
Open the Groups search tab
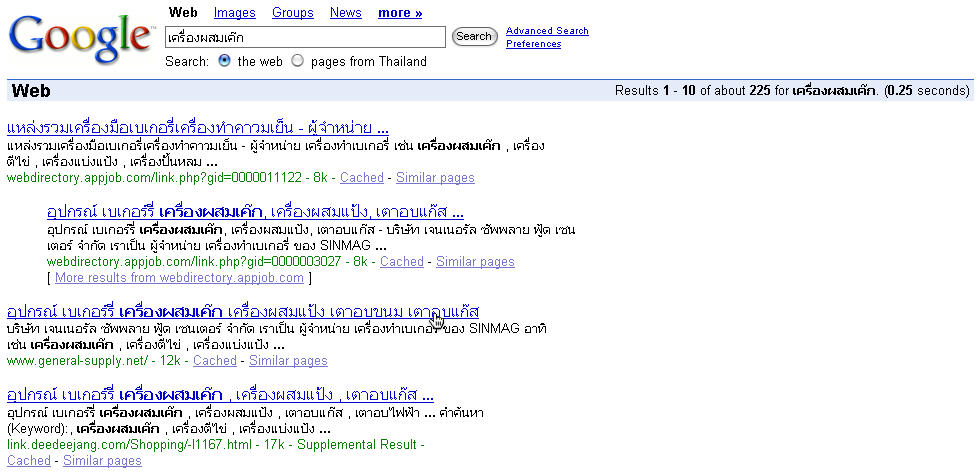(293, 12)
